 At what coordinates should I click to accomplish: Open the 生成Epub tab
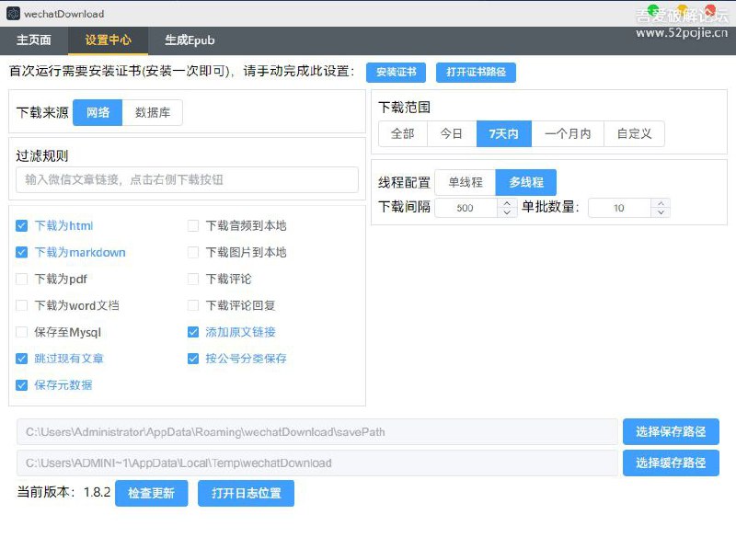[x=189, y=40]
